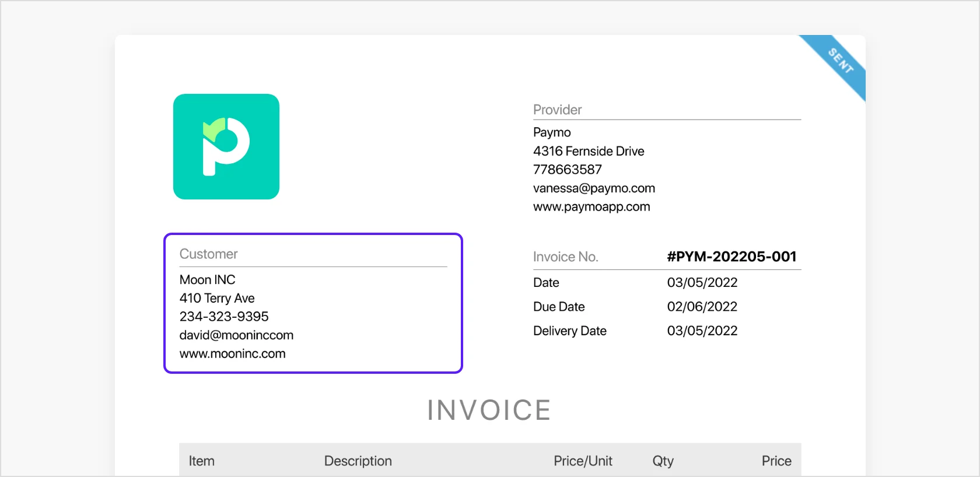This screenshot has width=980, height=477.
Task: Click customer email david@mooninccom
Action: (x=236, y=335)
